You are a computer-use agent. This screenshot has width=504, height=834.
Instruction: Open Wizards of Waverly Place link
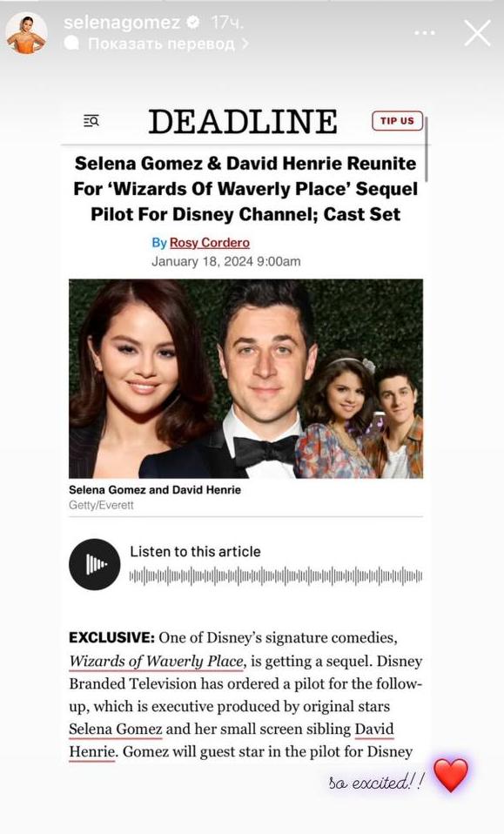click(x=157, y=662)
